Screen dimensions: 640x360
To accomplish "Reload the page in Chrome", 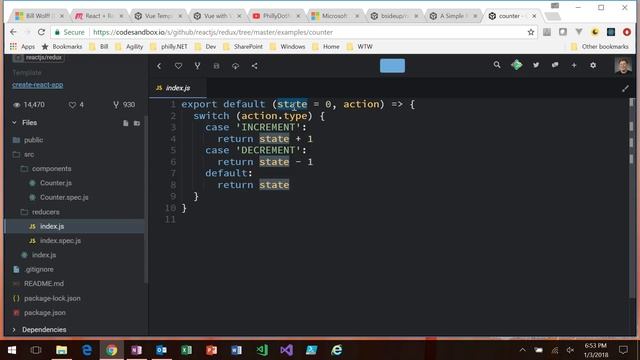I will 41,32.
